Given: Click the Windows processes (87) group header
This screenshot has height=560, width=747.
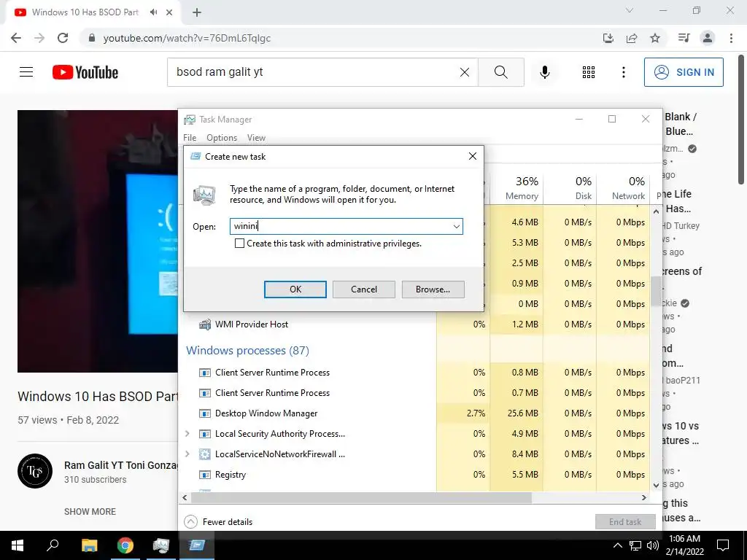Looking at the screenshot, I should pyautogui.click(x=247, y=351).
